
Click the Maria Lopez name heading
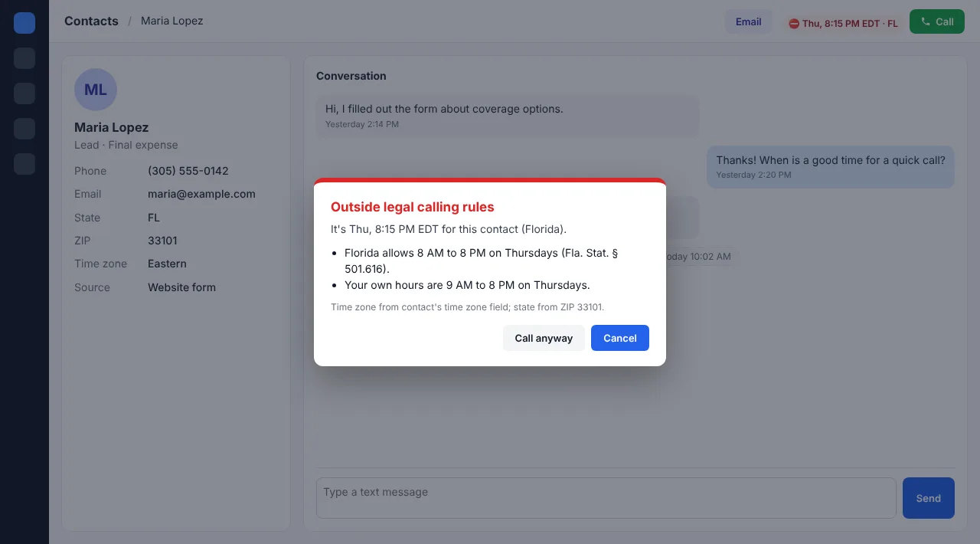(112, 127)
